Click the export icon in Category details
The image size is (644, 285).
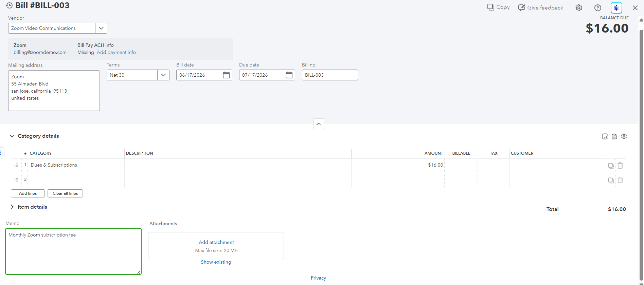click(605, 136)
